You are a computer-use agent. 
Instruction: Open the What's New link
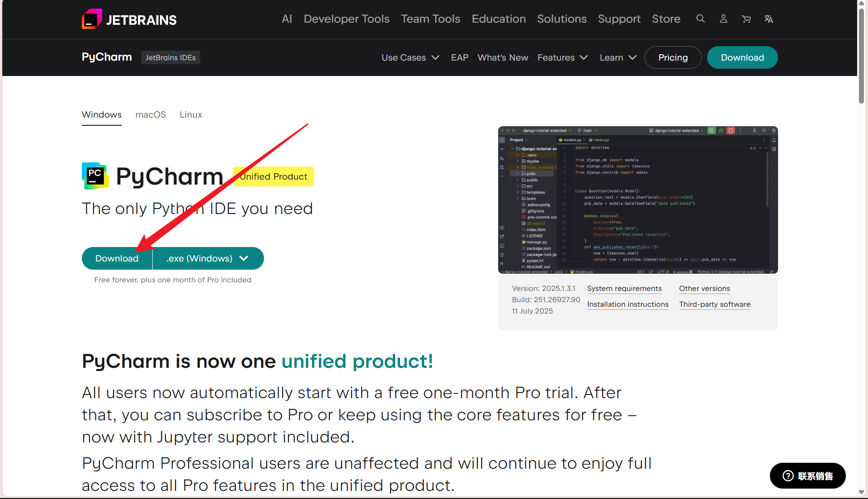[x=503, y=57]
